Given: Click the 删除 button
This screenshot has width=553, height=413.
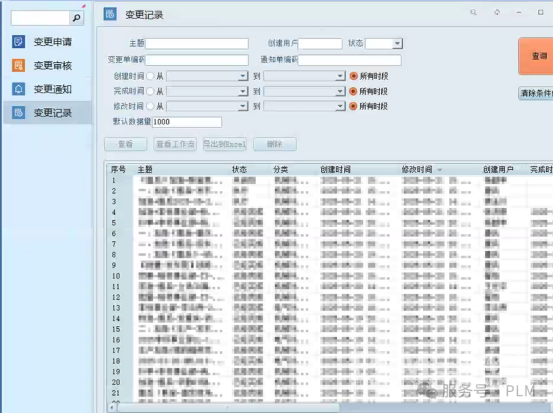Looking at the screenshot, I should (275, 144).
